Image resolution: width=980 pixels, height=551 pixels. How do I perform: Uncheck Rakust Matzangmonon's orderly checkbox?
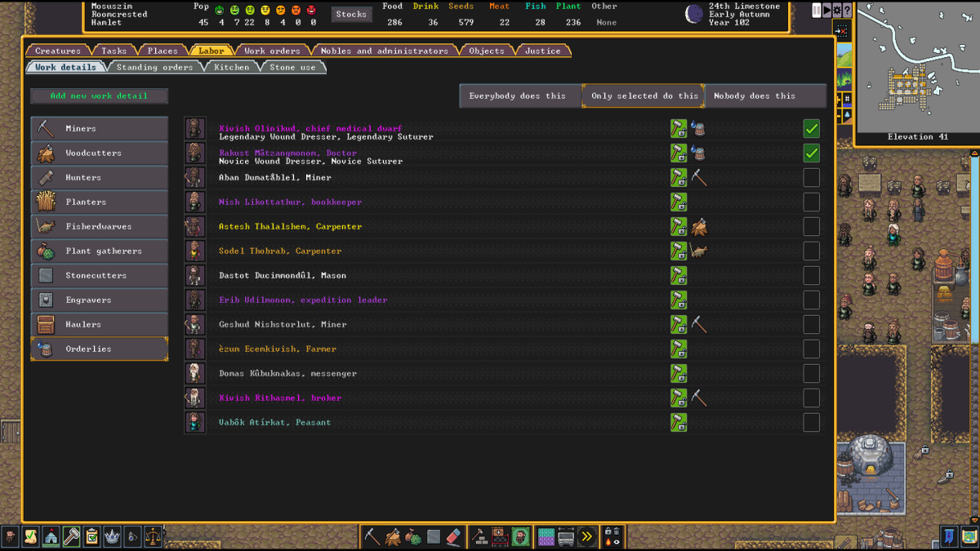tap(811, 153)
